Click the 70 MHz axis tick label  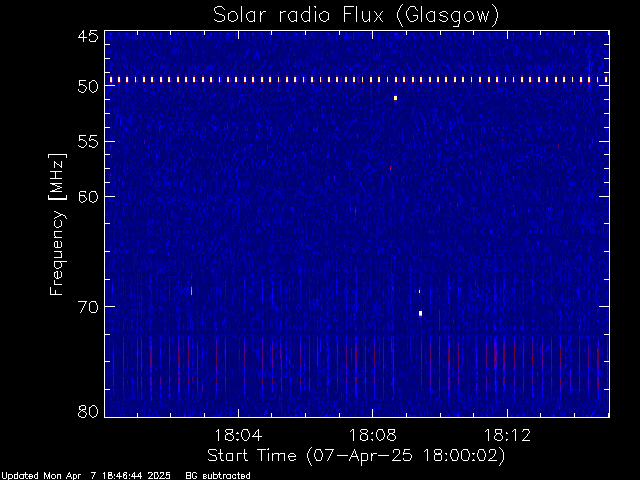[x=88, y=307]
